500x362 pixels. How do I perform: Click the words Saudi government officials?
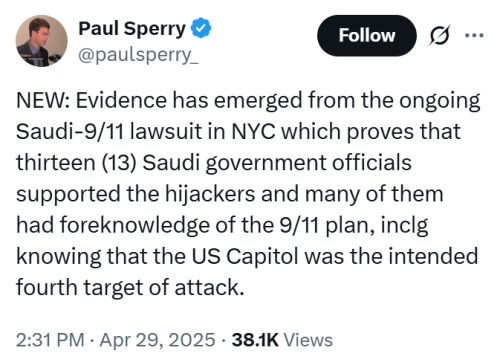tap(277, 163)
